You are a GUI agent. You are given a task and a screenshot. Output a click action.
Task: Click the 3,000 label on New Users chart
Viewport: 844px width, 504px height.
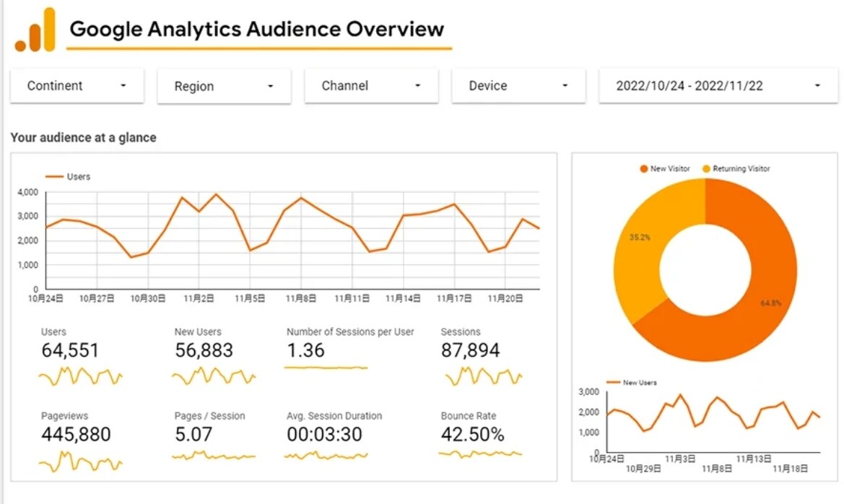point(589,392)
